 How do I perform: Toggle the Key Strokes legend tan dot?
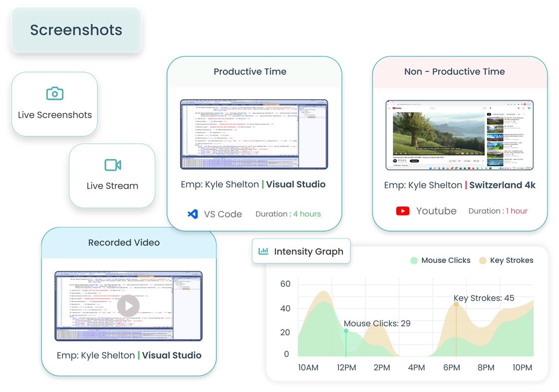pyautogui.click(x=483, y=260)
